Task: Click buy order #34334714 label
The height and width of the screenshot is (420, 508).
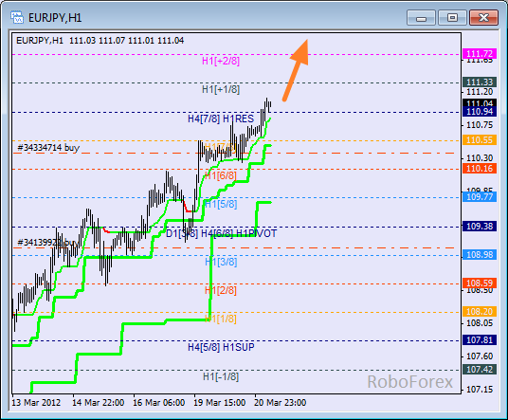Action: click(48, 148)
